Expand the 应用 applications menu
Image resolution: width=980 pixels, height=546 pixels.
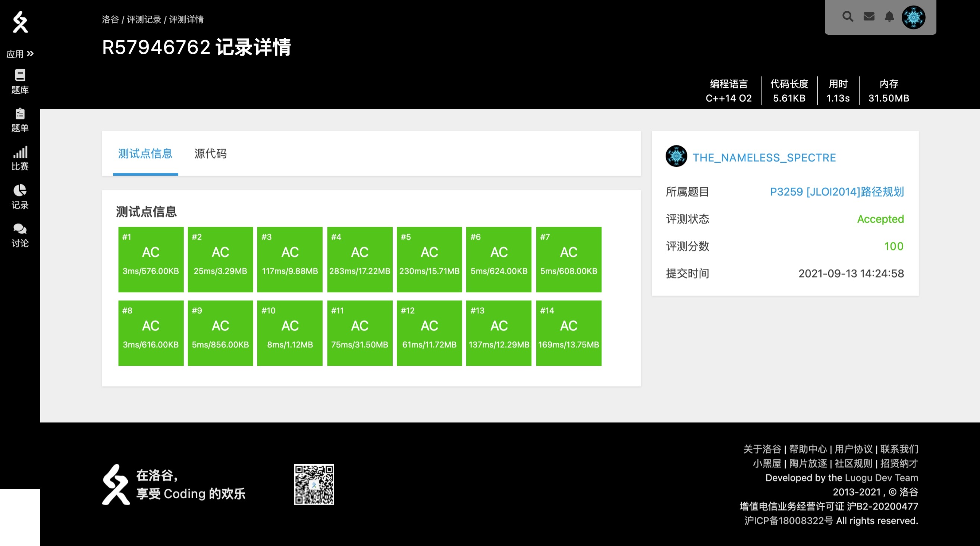click(x=20, y=54)
